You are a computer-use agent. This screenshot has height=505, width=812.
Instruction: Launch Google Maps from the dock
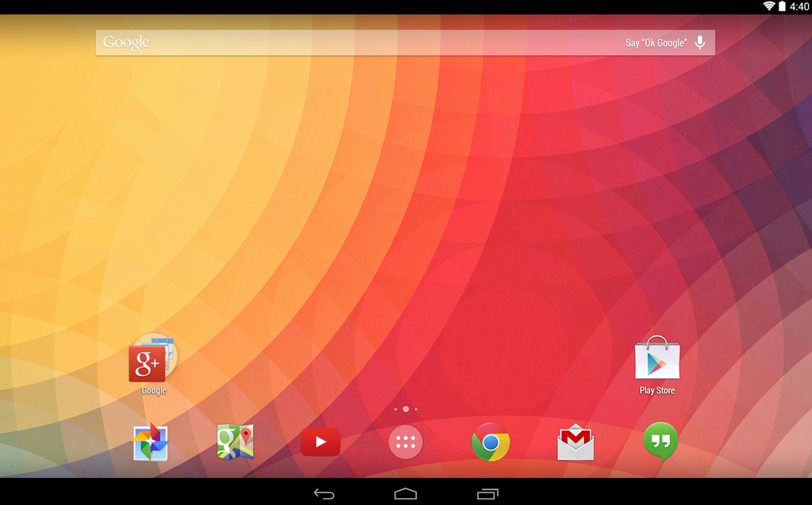point(235,442)
